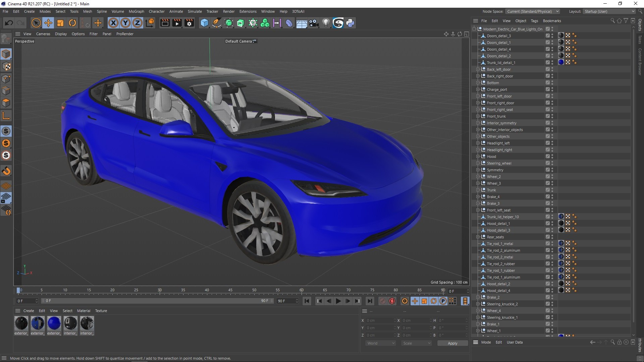Click the Record Active Objects button
The height and width of the screenshot is (362, 644).
[x=382, y=301]
